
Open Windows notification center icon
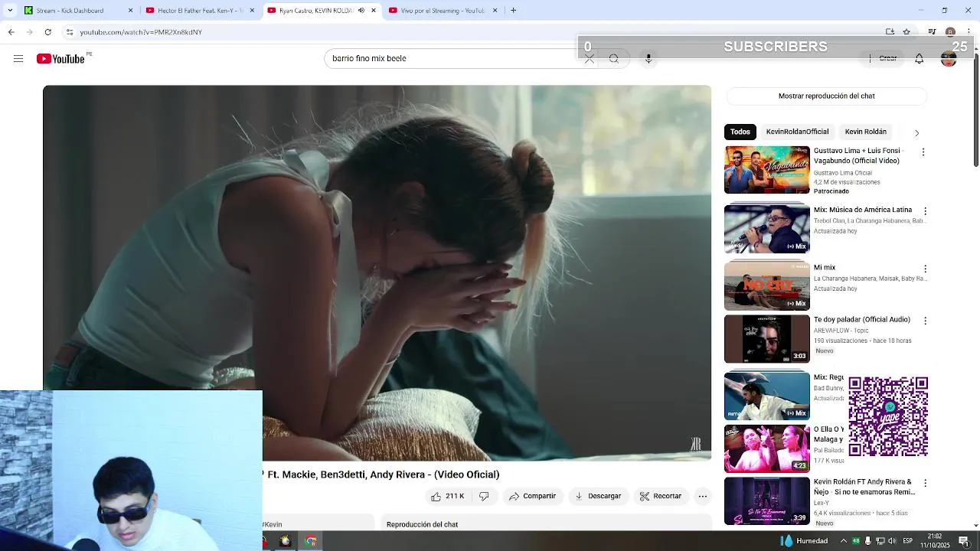(964, 541)
